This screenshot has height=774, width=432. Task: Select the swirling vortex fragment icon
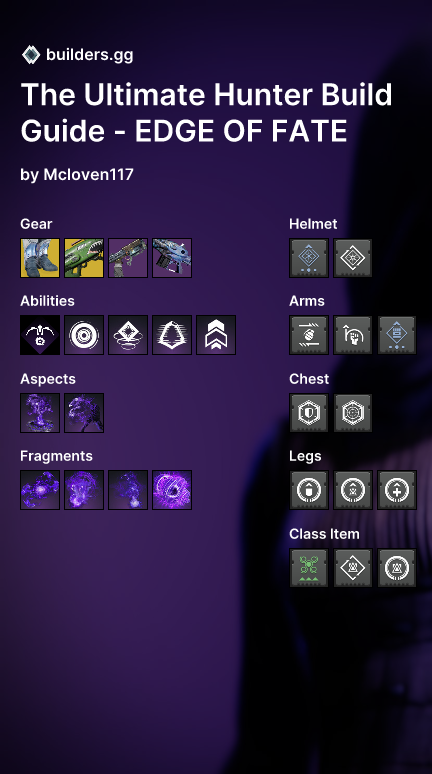[x=172, y=490]
